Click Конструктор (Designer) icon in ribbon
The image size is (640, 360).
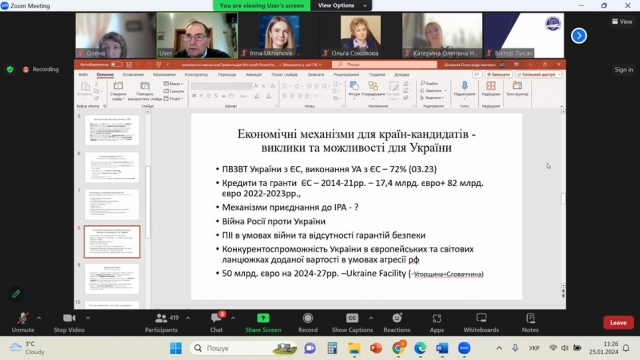pyautogui.click(x=517, y=89)
